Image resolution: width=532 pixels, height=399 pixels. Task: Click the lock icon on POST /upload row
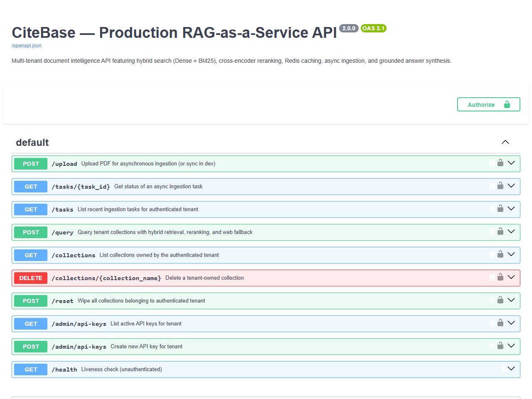500,163
